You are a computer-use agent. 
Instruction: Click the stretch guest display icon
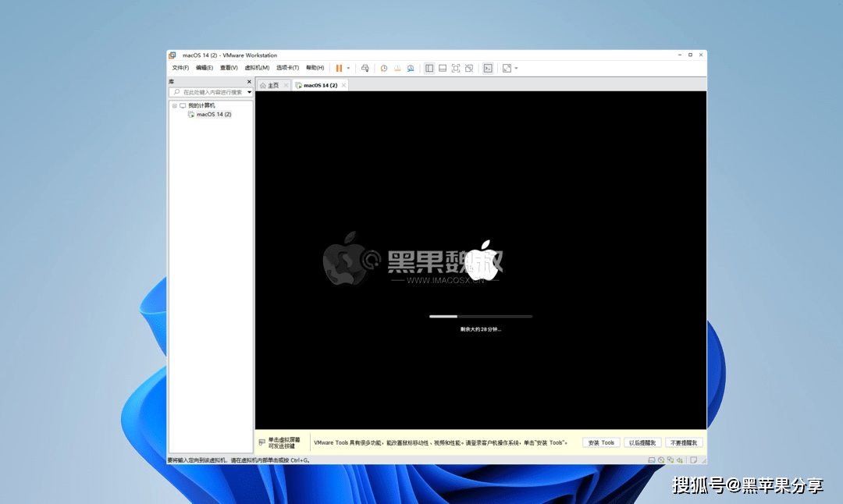507,68
